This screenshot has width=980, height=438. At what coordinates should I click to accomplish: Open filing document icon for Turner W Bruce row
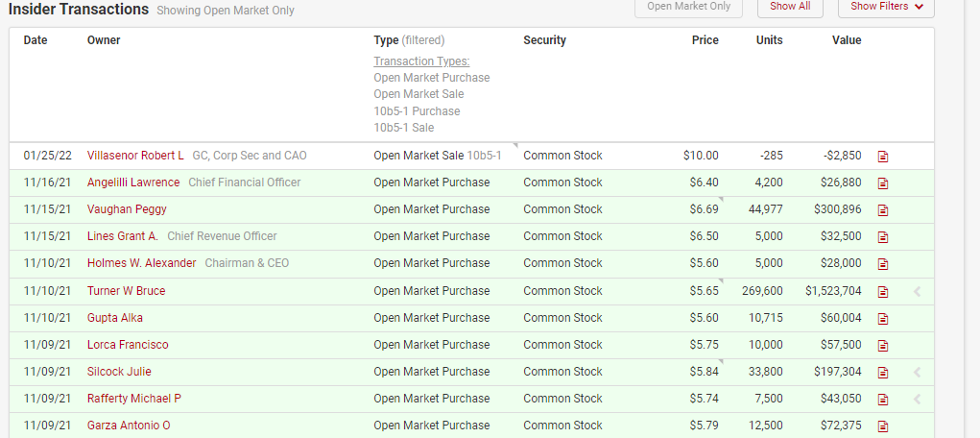883,291
